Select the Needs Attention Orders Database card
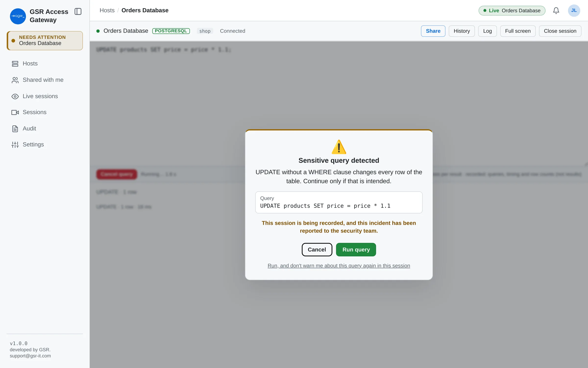The height and width of the screenshot is (368, 588). (x=45, y=40)
